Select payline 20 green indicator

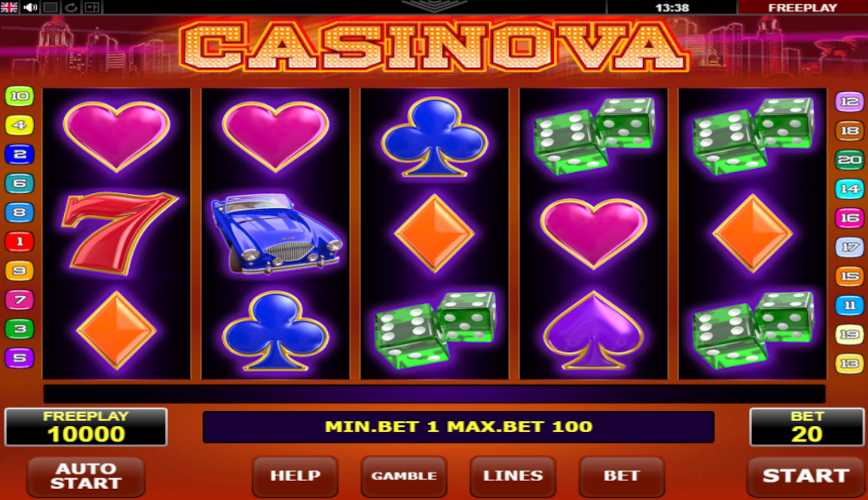[x=849, y=160]
